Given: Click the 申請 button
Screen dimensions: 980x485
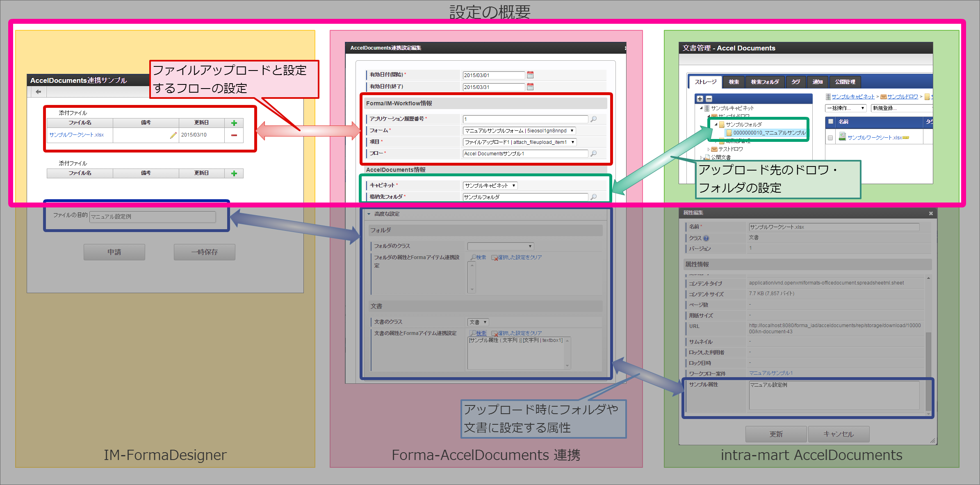Looking at the screenshot, I should (x=114, y=252).
